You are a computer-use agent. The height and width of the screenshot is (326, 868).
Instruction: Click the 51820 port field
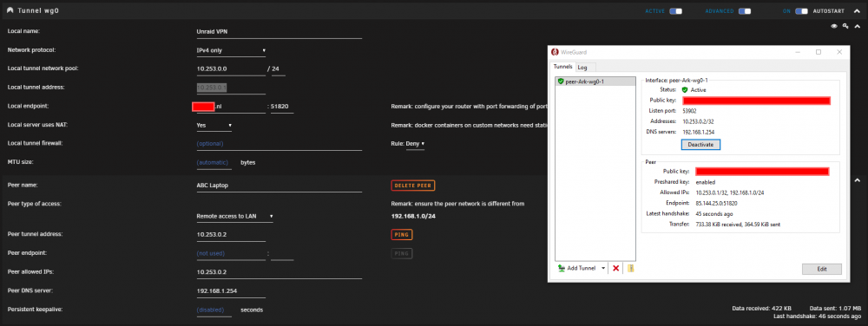tap(282, 107)
